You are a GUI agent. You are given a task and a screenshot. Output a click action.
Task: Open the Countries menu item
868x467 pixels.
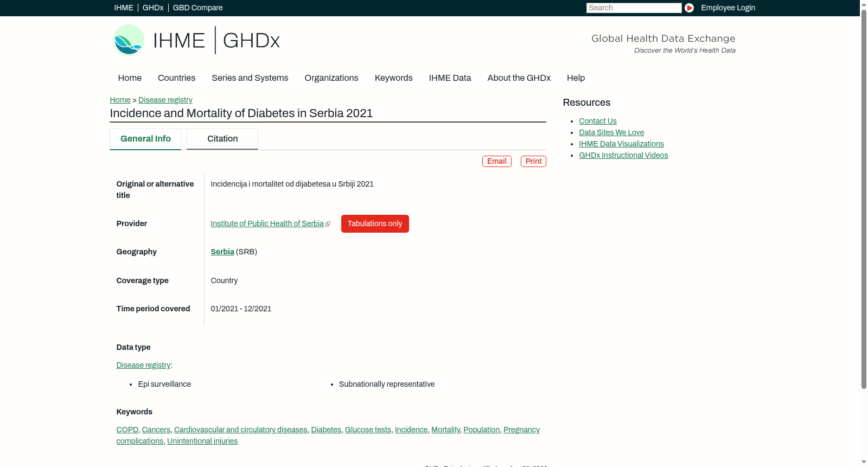point(176,78)
